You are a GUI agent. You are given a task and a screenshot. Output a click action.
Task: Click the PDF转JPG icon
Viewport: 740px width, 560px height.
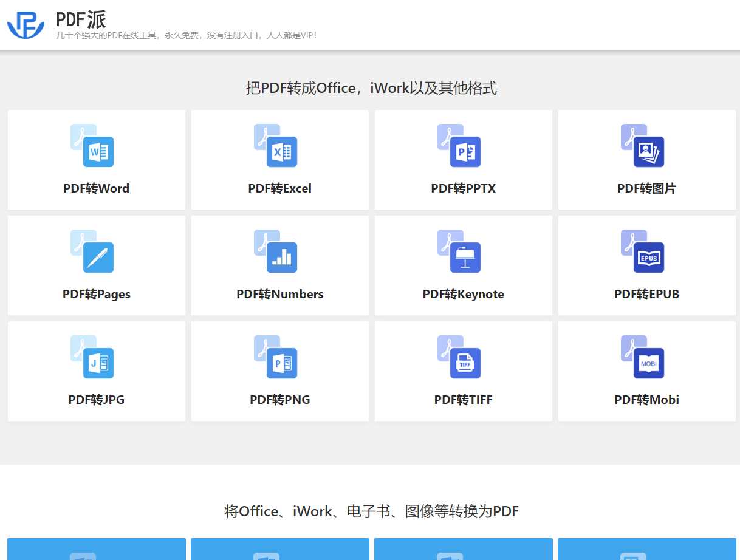[x=92, y=357]
